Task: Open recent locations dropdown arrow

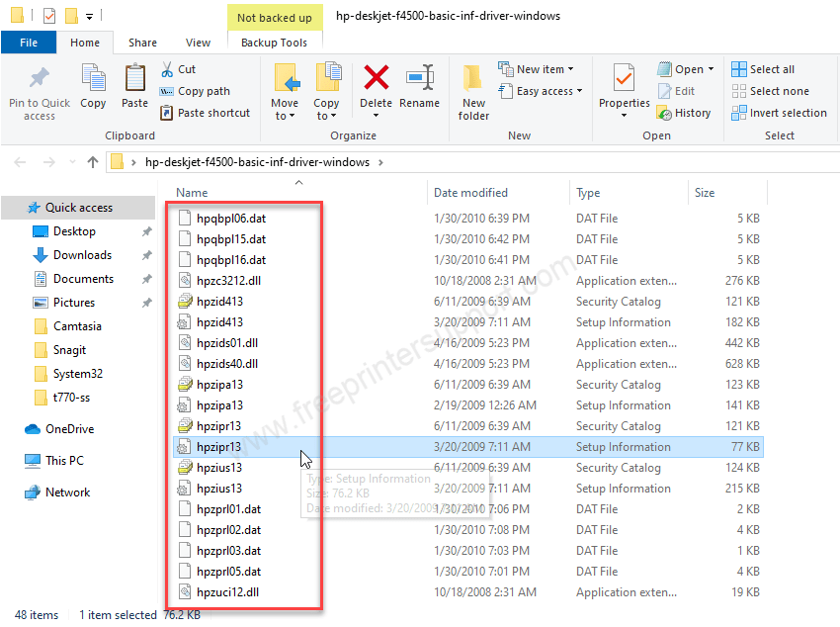Action: tap(72, 162)
